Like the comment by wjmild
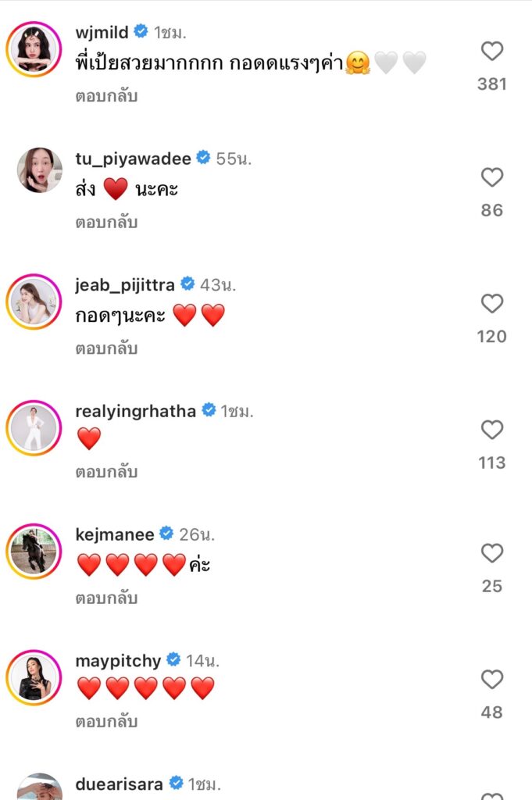Image resolution: width=532 pixels, height=800 pixels. tap(492, 52)
